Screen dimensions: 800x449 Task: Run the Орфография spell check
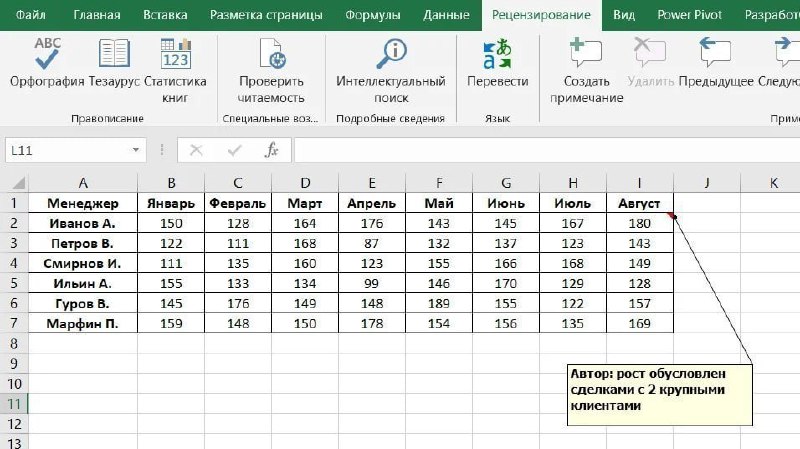47,62
